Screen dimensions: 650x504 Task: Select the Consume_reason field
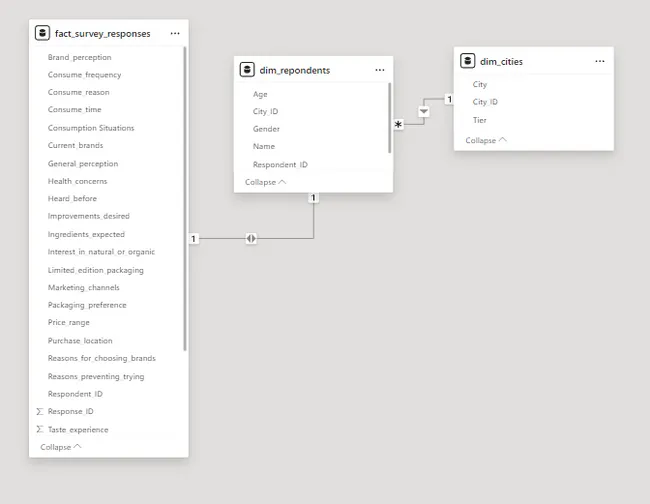click(x=79, y=92)
